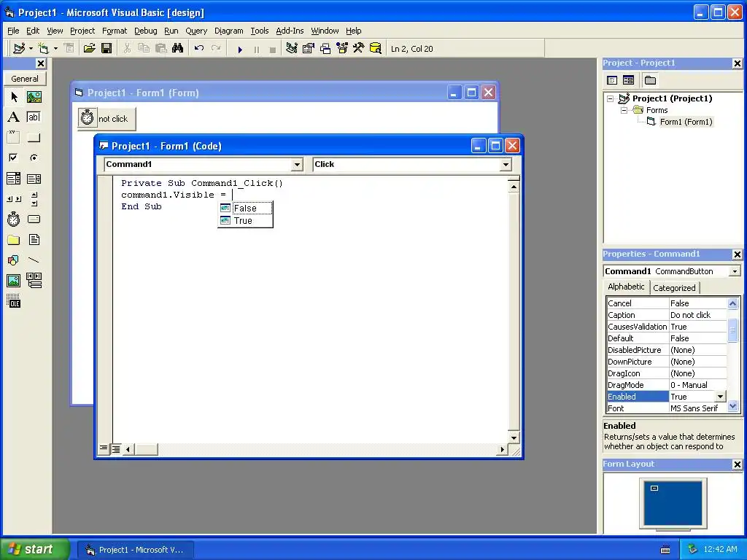Open the Query menu
Image resolution: width=747 pixels, height=560 pixels.
[196, 31]
